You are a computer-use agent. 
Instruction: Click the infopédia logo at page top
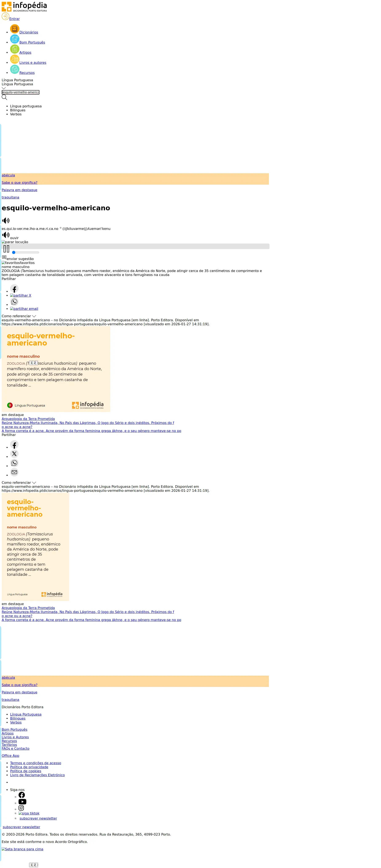tap(24, 7)
